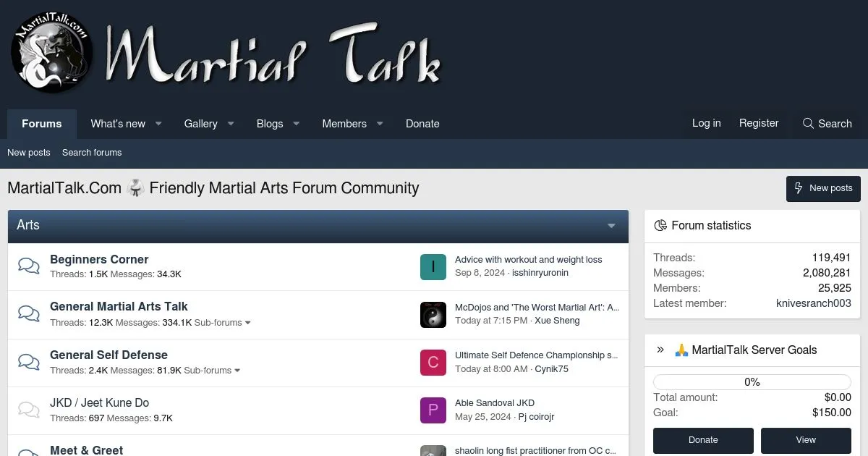Click the Forum statistics pie chart icon
Screen dimensions: 868x456
[x=660, y=225]
